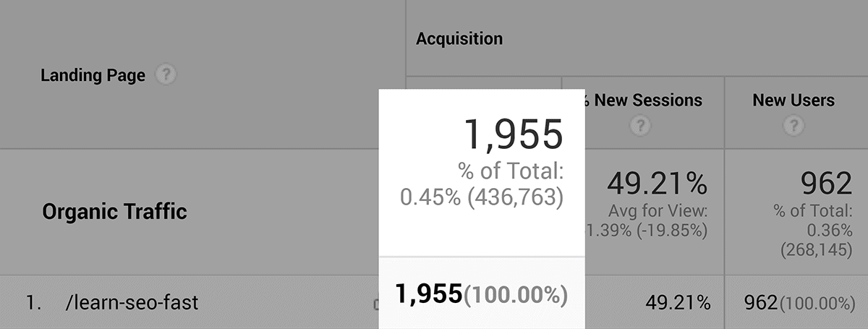Click help icon under New Users

click(x=793, y=126)
